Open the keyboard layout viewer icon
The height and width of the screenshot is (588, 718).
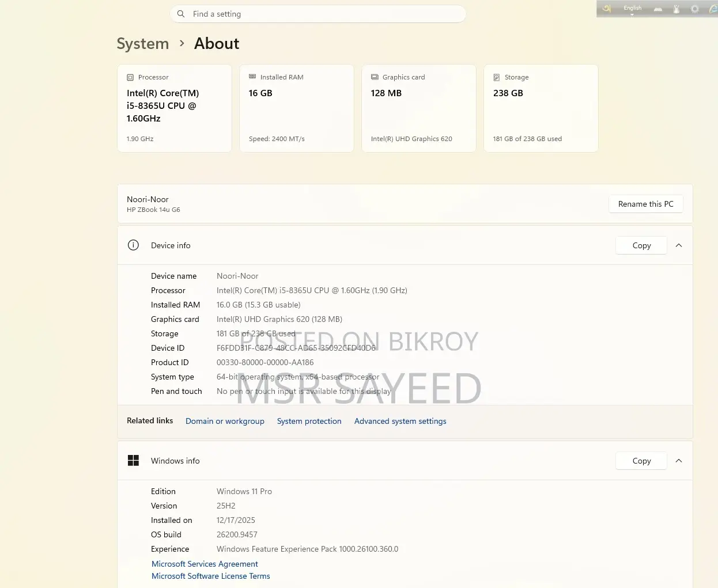coord(658,9)
